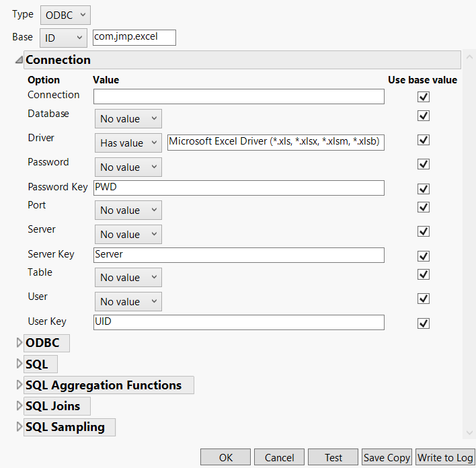Open the Driver Has value dropdown
Viewport: 476px width, 468px height.
pos(128,143)
